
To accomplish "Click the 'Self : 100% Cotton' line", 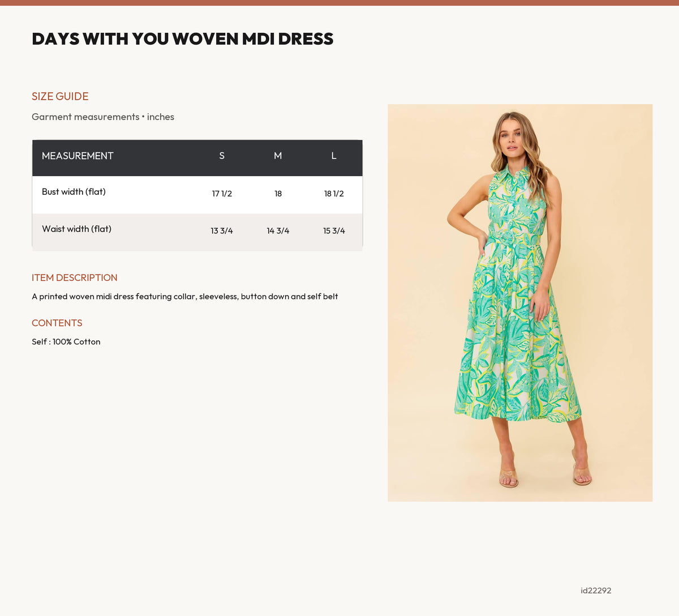I will coord(66,341).
